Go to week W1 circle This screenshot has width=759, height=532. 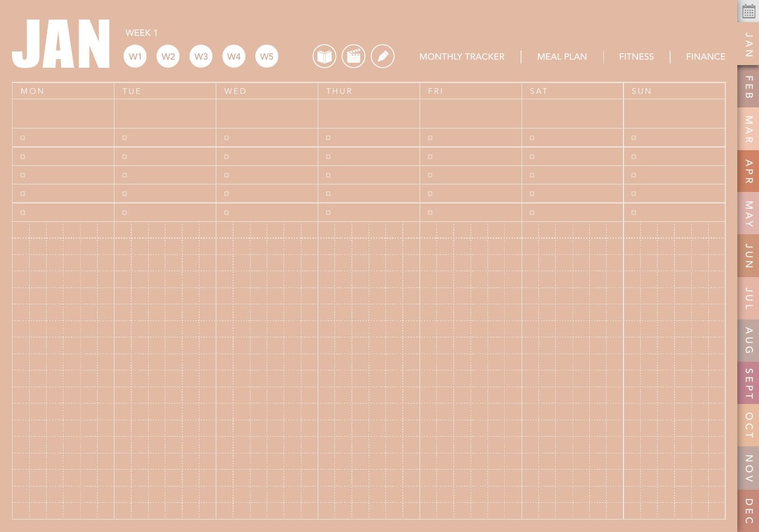click(x=135, y=56)
